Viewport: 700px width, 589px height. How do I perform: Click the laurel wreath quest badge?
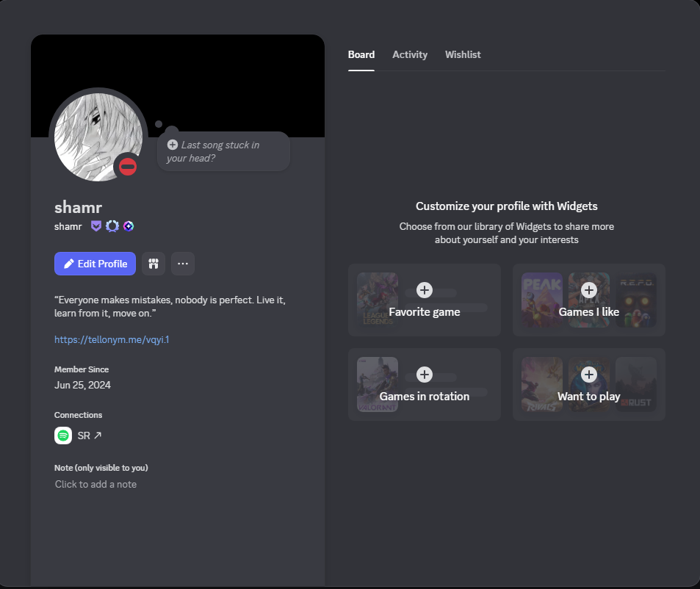(x=112, y=226)
